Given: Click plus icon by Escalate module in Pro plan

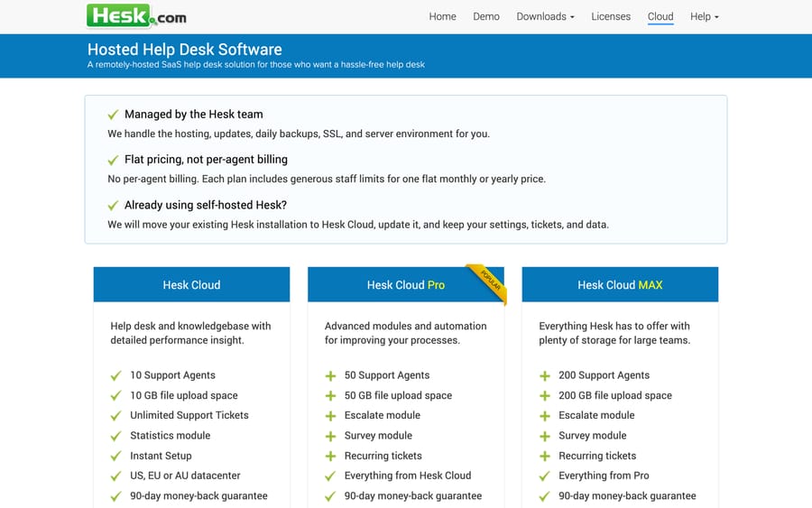Looking at the screenshot, I should click(x=330, y=416).
